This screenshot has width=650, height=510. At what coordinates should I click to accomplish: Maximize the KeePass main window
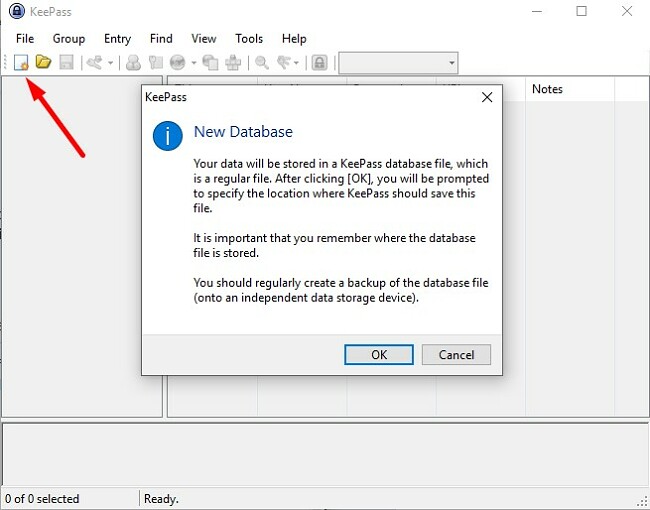click(582, 11)
